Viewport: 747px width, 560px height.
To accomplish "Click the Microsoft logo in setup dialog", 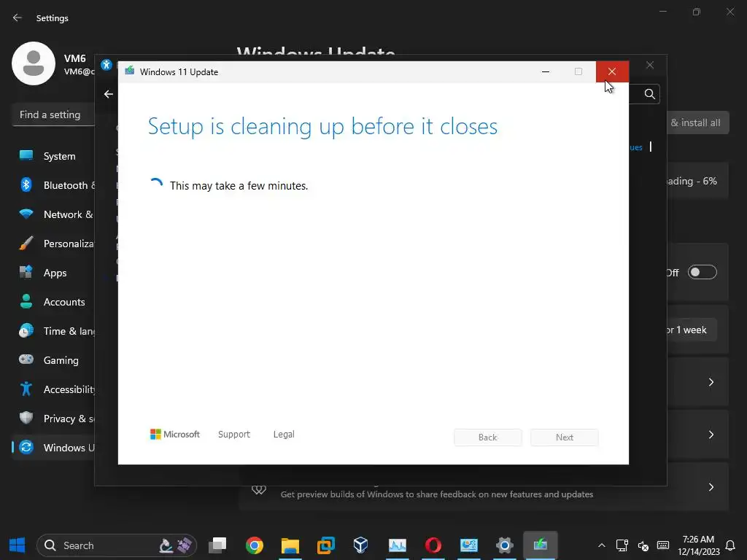I will point(175,435).
